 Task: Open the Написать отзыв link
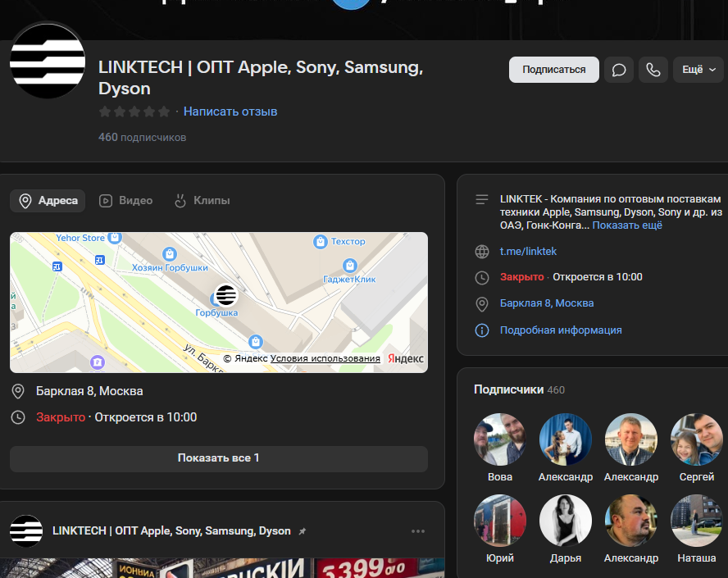coord(230,112)
